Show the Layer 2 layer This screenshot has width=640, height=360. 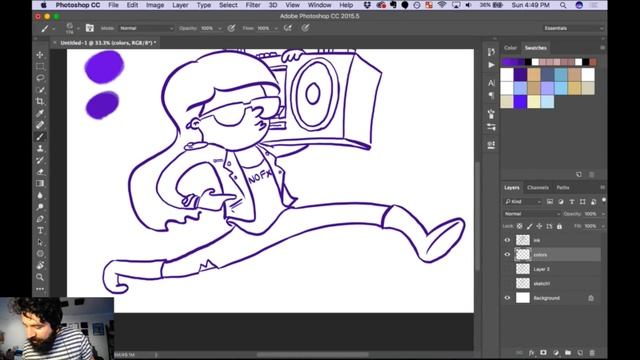click(507, 269)
